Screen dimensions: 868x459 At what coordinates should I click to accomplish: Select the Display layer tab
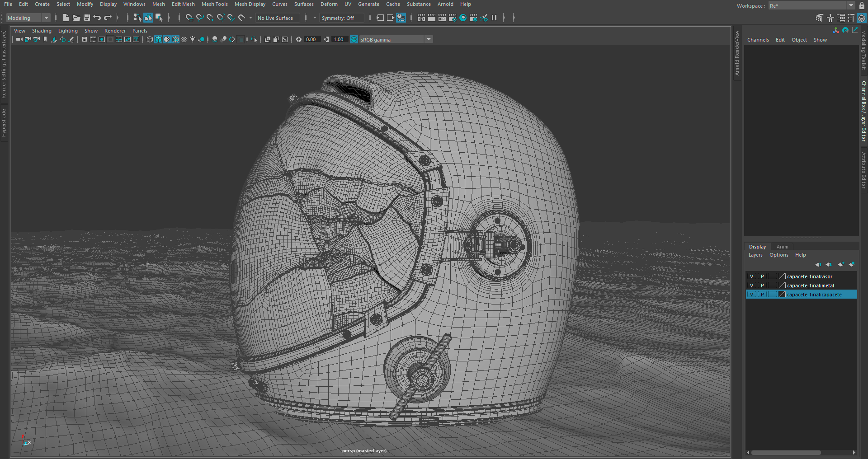(757, 247)
